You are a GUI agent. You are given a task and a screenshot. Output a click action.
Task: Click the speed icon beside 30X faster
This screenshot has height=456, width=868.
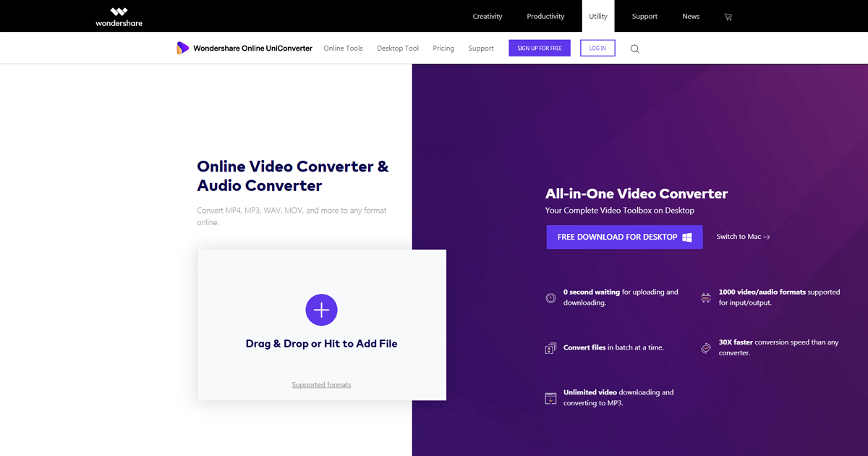click(x=705, y=348)
